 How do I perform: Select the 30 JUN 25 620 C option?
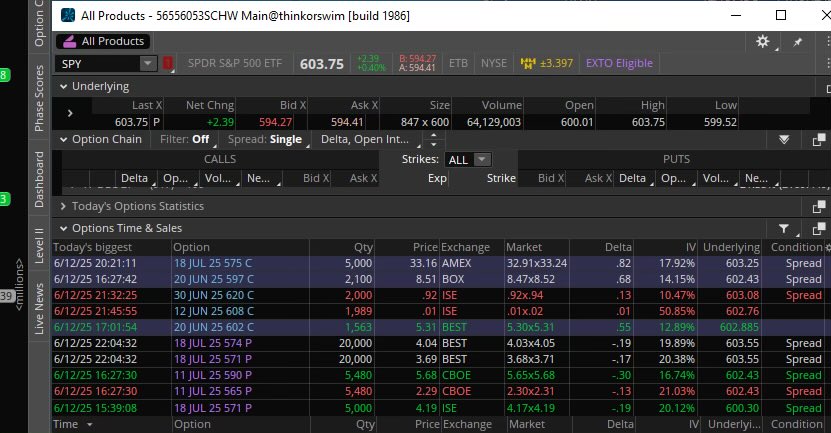click(214, 295)
